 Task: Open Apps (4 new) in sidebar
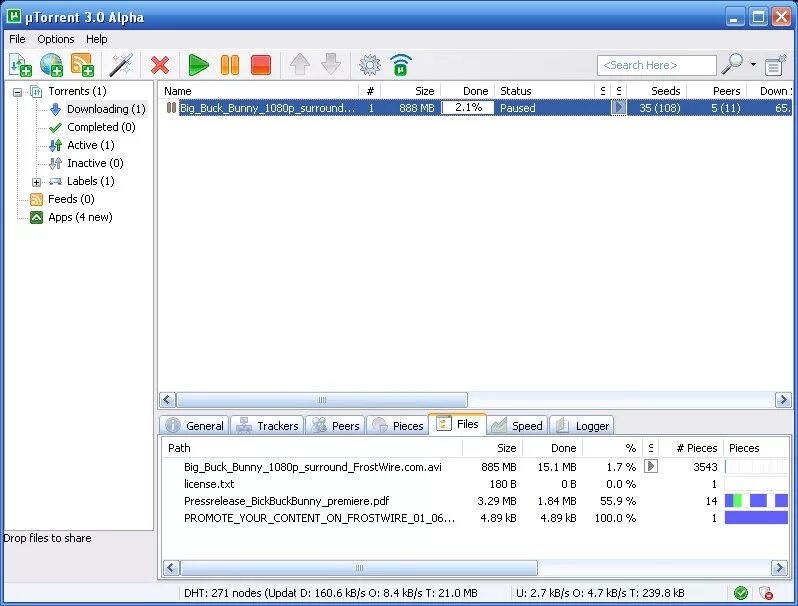coord(80,217)
